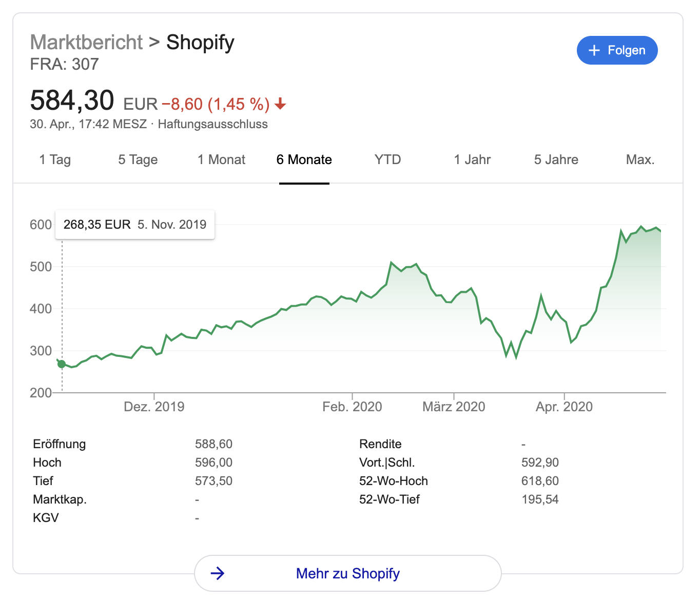Select the 5 Tage range tab
The image size is (700, 602).
point(138,160)
